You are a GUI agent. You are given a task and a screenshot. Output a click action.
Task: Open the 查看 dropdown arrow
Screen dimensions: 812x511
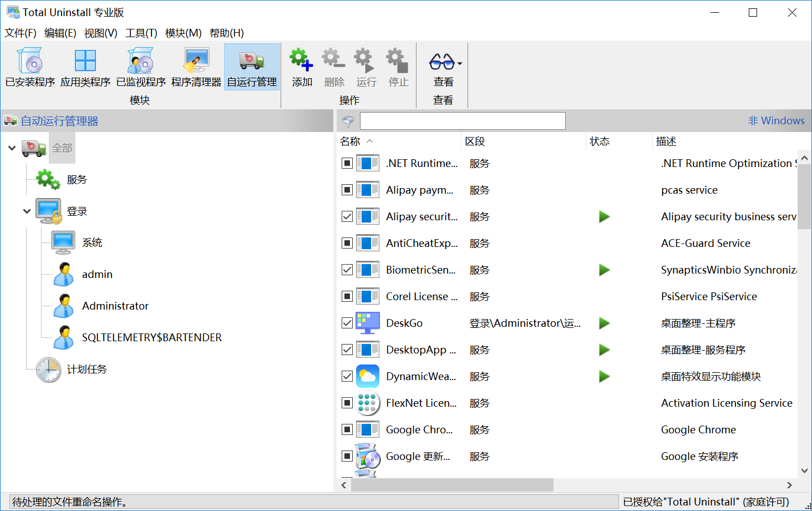pyautogui.click(x=460, y=63)
